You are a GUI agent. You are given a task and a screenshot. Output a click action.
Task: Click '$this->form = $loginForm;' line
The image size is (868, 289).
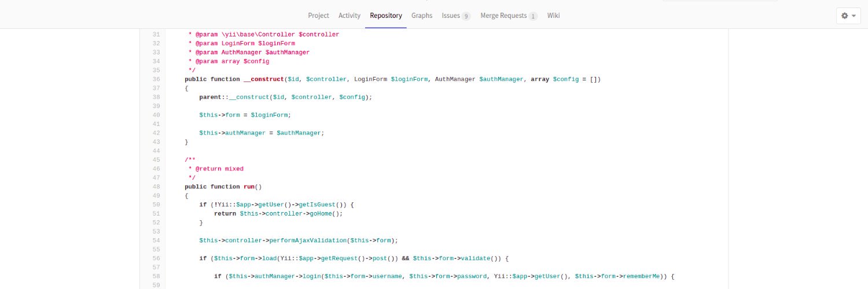tap(245, 115)
